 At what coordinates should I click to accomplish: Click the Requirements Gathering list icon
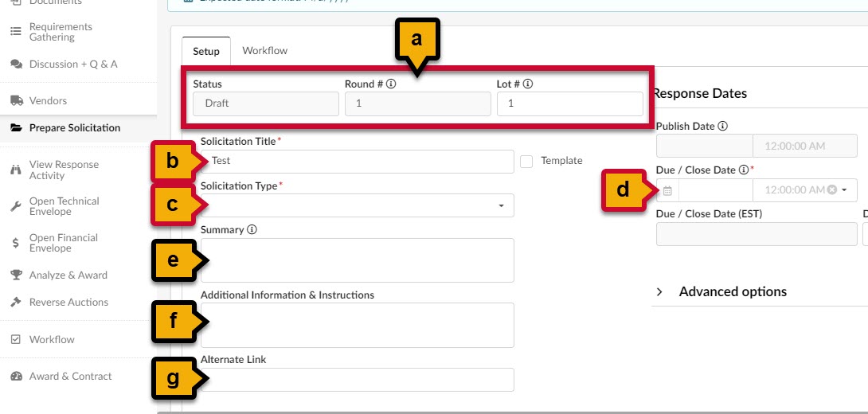16,32
